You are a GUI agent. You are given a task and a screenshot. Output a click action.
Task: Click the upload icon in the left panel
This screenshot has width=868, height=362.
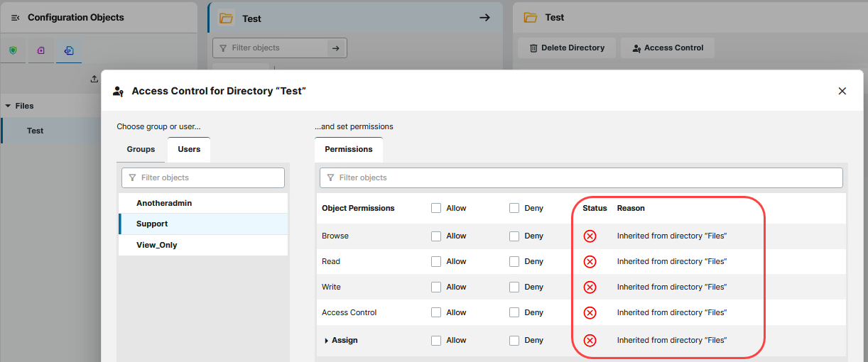[94, 79]
